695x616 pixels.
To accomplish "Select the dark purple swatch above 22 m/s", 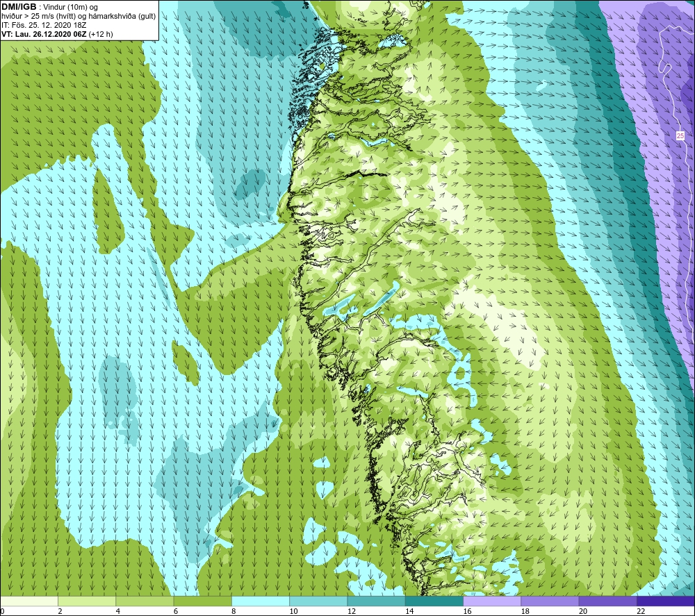I will 666,601.
